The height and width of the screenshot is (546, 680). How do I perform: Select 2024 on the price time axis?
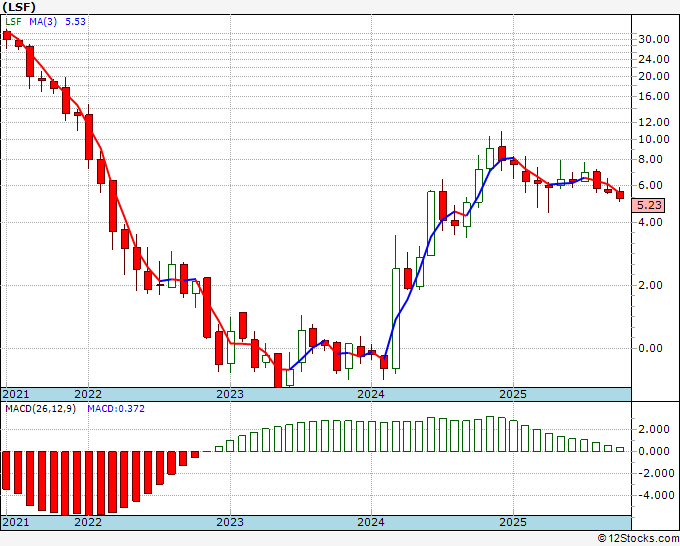371,394
